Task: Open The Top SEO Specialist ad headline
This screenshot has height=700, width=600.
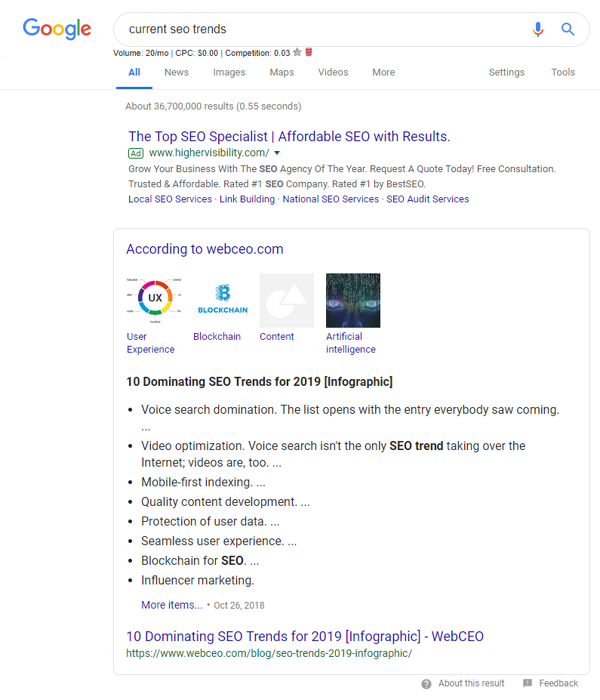Action: tap(289, 136)
